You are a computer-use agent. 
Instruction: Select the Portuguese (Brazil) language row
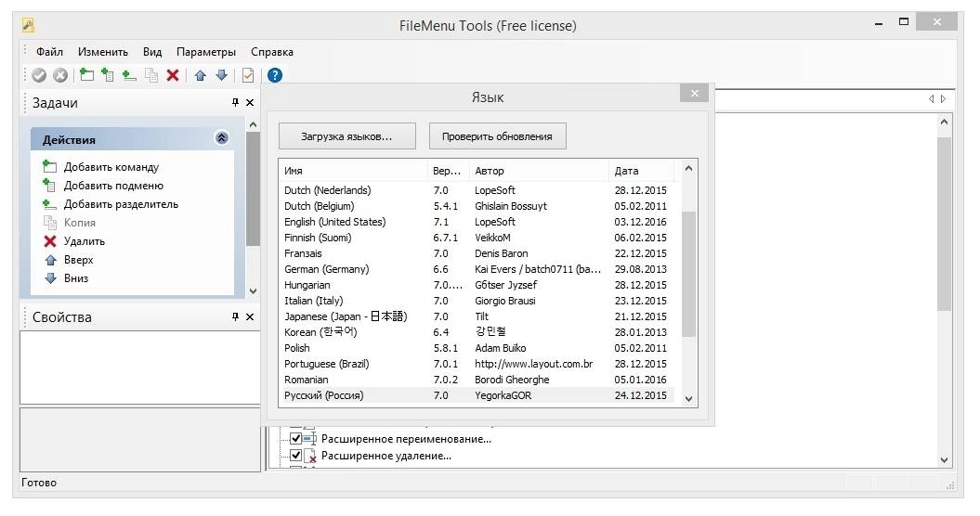[x=479, y=364]
